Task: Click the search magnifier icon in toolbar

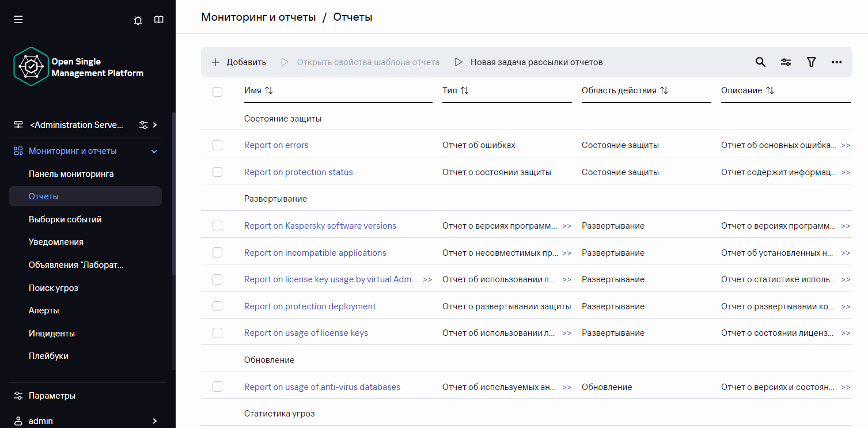Action: coord(760,62)
